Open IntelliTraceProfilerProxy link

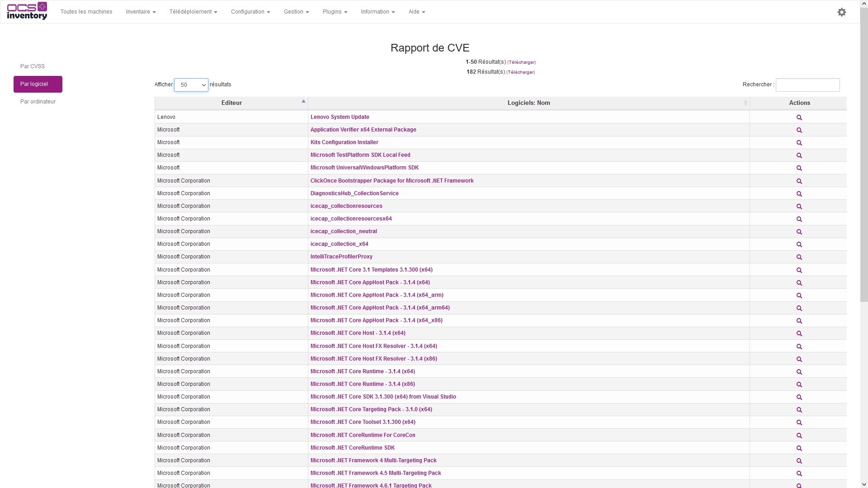(x=341, y=257)
